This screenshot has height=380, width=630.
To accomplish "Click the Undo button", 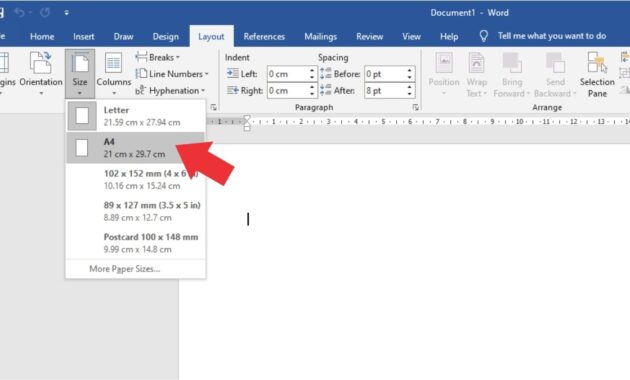I will (x=19, y=12).
